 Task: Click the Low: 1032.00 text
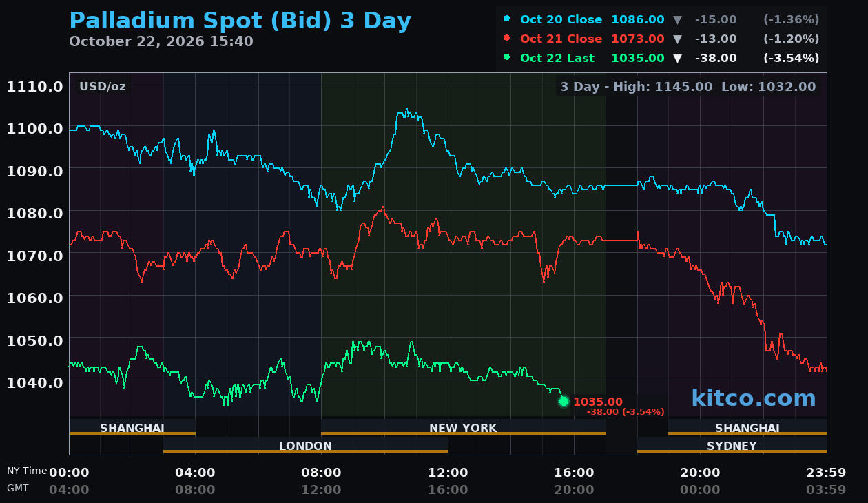point(768,87)
